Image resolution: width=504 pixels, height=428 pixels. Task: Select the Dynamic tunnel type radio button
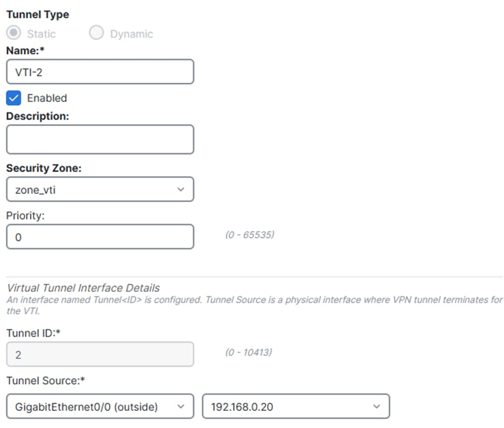click(96, 33)
